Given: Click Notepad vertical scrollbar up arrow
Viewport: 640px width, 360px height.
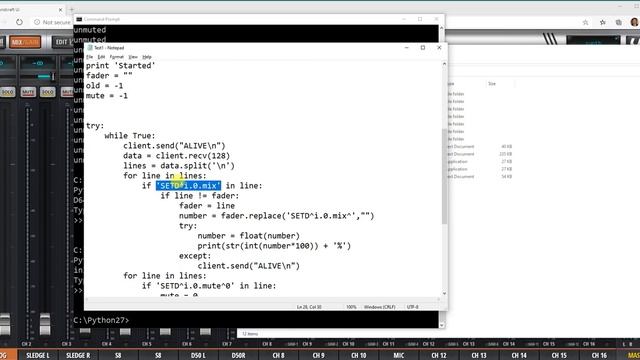Looking at the screenshot, I should tap(444, 64).
